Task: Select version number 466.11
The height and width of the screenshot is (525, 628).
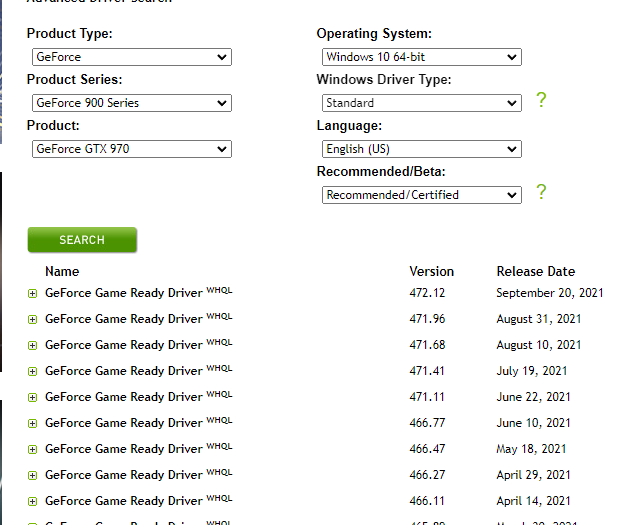Action: [x=427, y=501]
